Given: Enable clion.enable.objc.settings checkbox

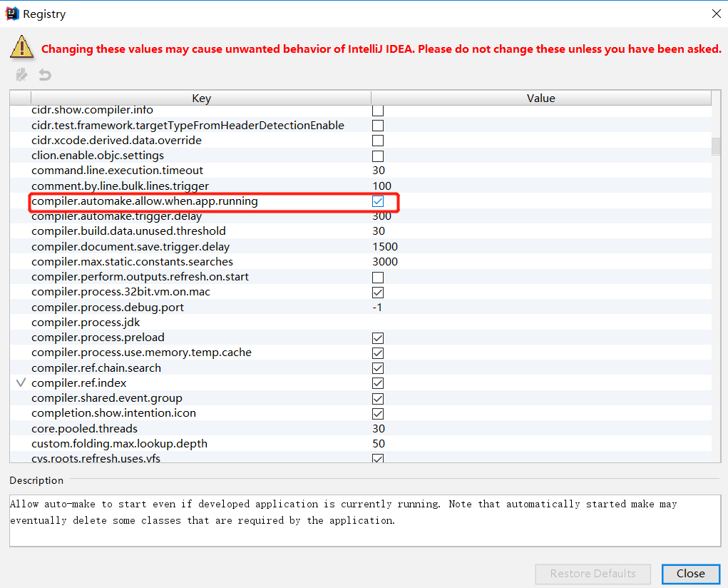Looking at the screenshot, I should click(378, 156).
